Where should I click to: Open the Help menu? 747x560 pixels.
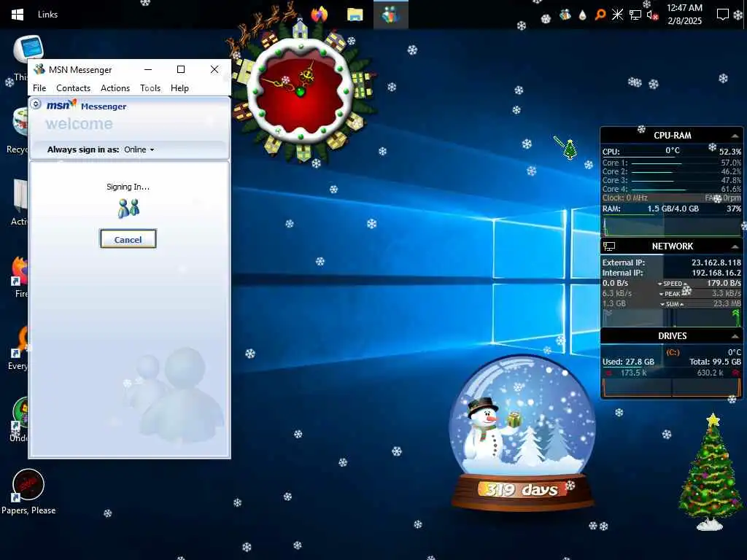(x=179, y=88)
